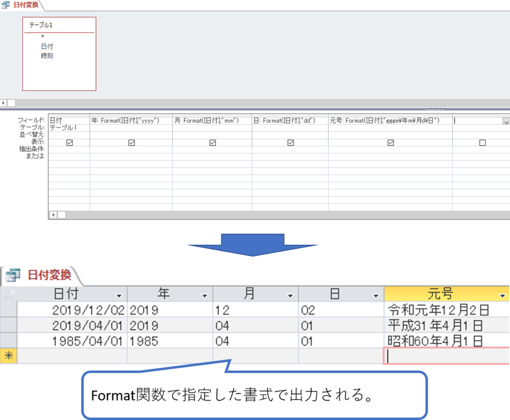
Task: Click the empty 元号 cell in the new row
Action: 447,356
